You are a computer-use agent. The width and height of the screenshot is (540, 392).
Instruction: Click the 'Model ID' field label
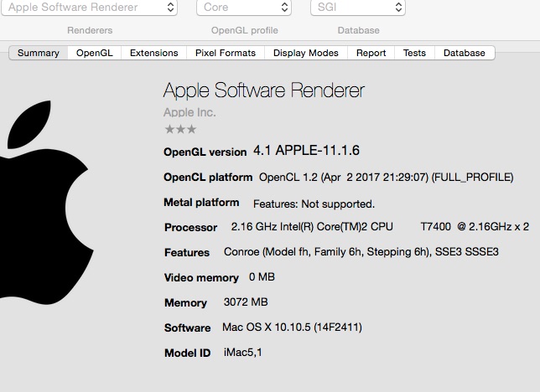[x=187, y=353]
